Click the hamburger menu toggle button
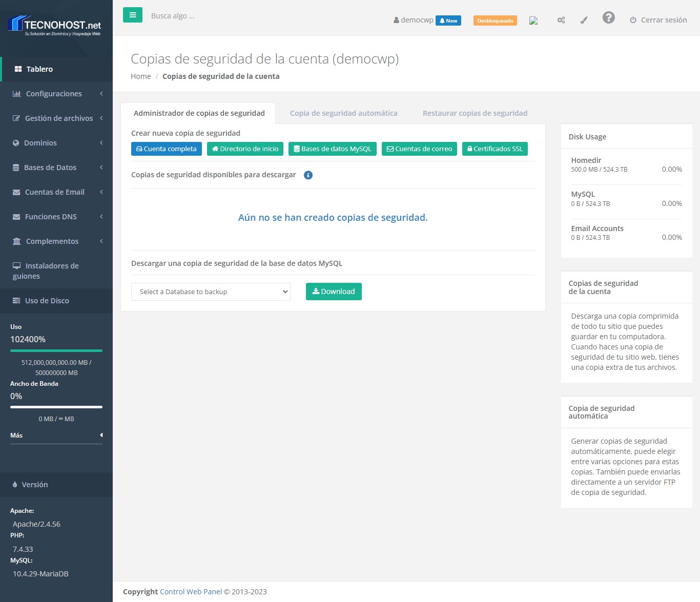 [x=132, y=15]
